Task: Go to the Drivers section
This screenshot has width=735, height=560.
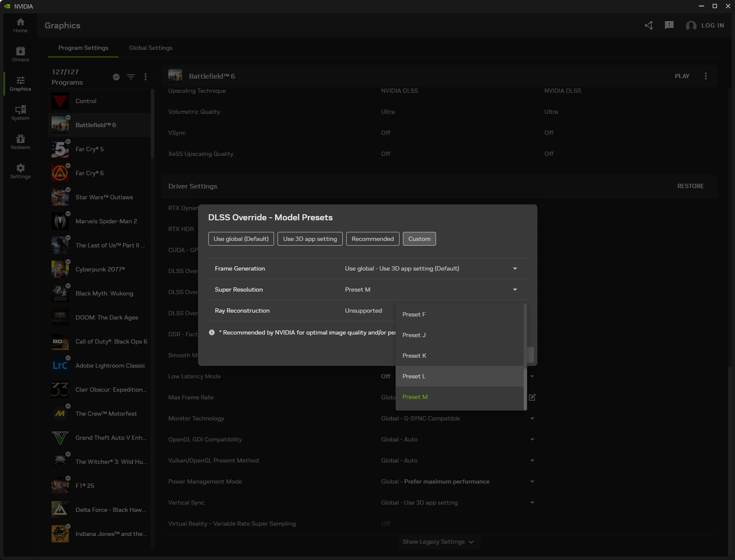Action: (20, 55)
